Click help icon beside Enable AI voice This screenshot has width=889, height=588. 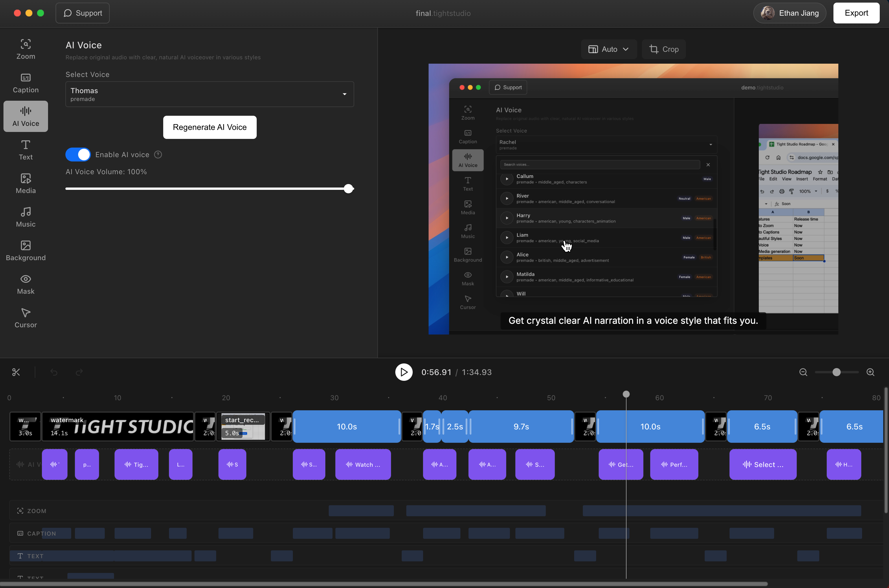tap(158, 155)
